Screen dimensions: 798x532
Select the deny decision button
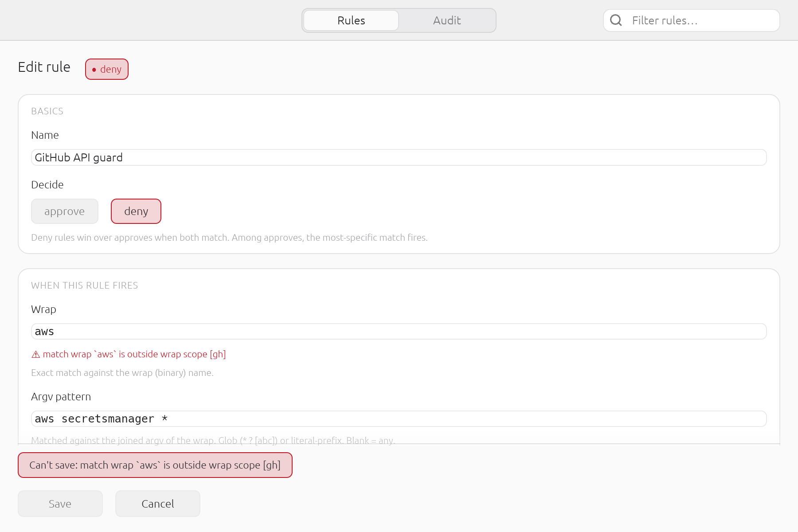pyautogui.click(x=136, y=211)
